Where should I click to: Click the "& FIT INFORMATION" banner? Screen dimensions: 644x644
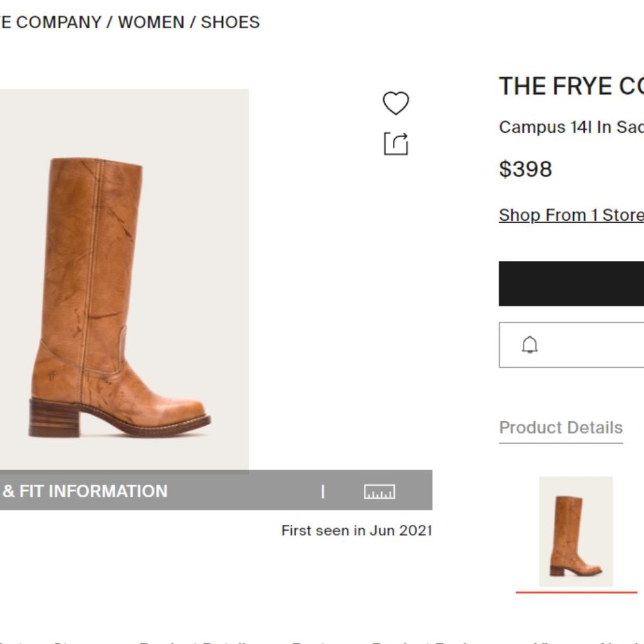click(x=84, y=491)
